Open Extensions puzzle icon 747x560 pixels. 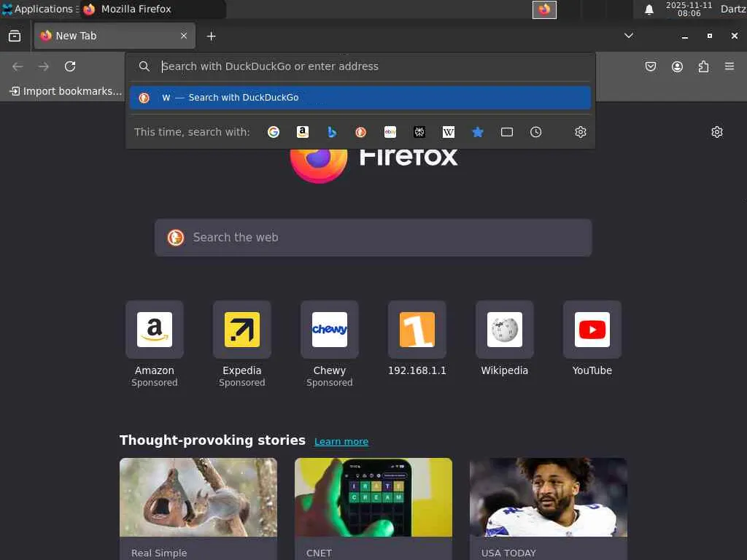[704, 66]
